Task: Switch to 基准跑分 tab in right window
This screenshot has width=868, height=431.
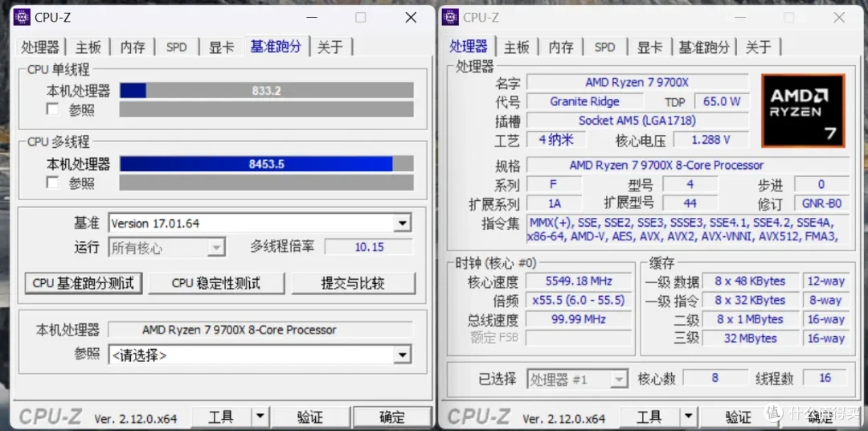Action: [x=703, y=47]
